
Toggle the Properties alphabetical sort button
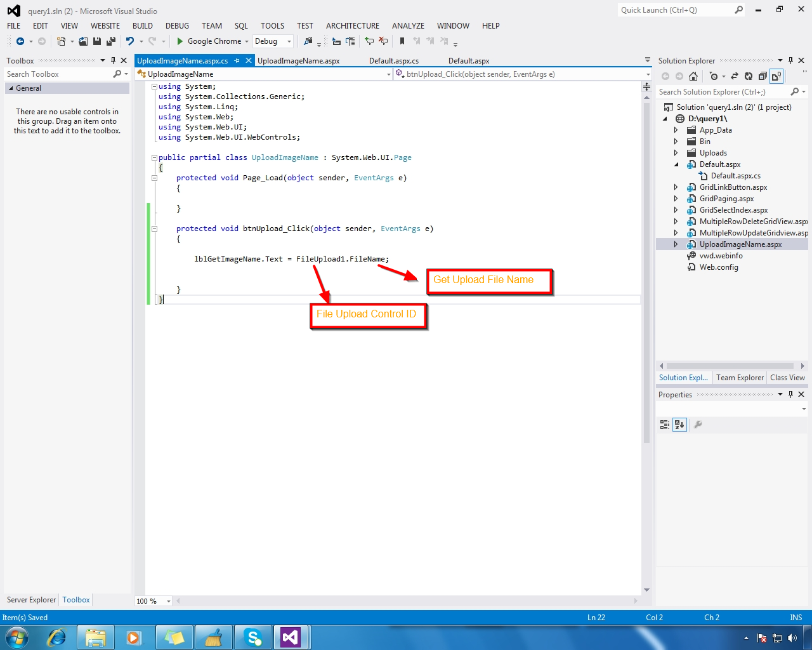(679, 425)
